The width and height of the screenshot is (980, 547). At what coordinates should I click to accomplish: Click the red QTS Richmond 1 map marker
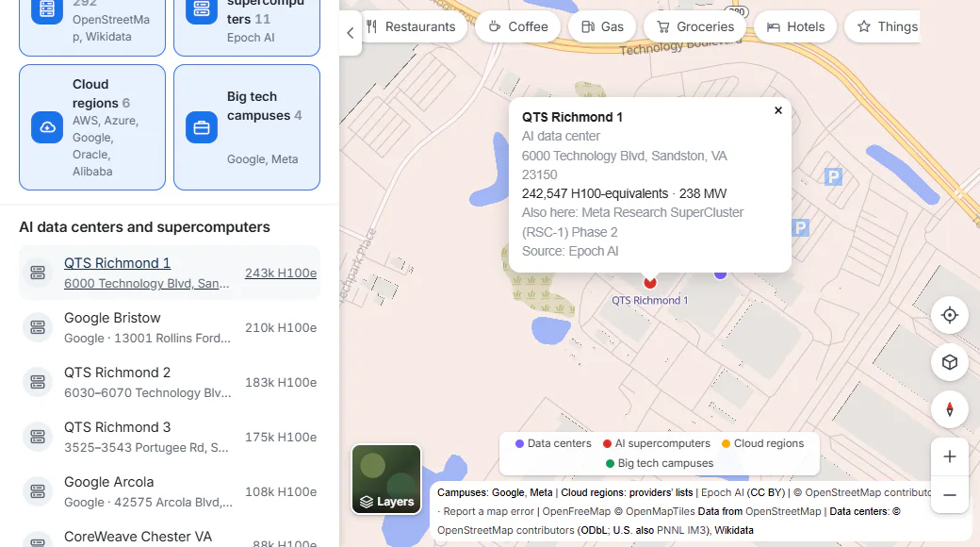650,282
